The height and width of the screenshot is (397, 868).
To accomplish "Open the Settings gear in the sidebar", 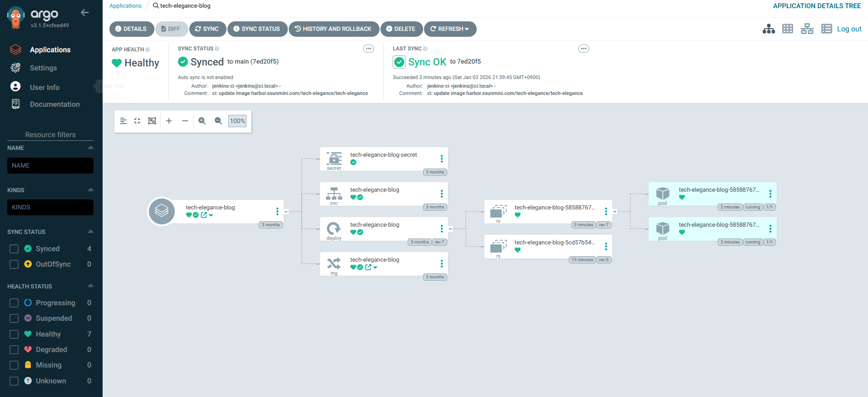I will point(16,68).
